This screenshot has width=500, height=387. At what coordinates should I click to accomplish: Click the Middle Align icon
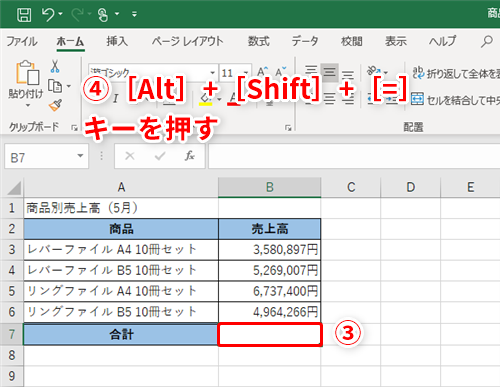(x=330, y=71)
